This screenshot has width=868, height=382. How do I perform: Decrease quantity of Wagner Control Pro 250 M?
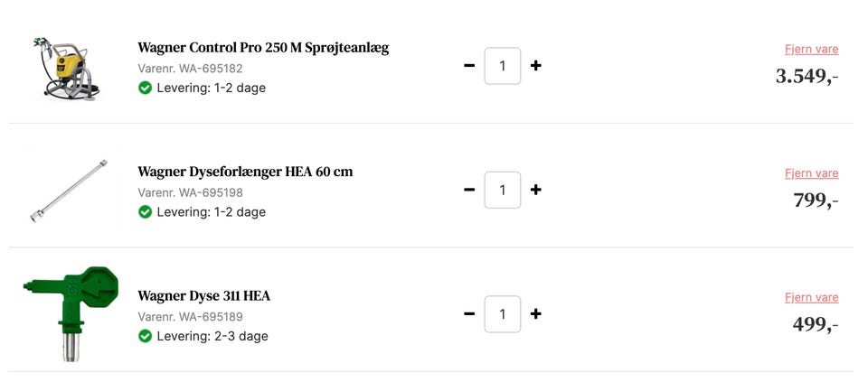click(469, 66)
